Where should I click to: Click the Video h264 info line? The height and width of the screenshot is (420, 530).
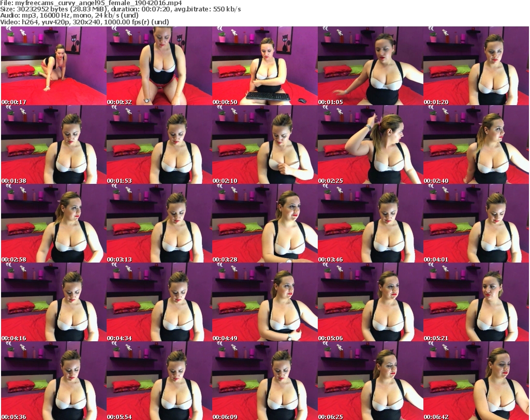84,22
